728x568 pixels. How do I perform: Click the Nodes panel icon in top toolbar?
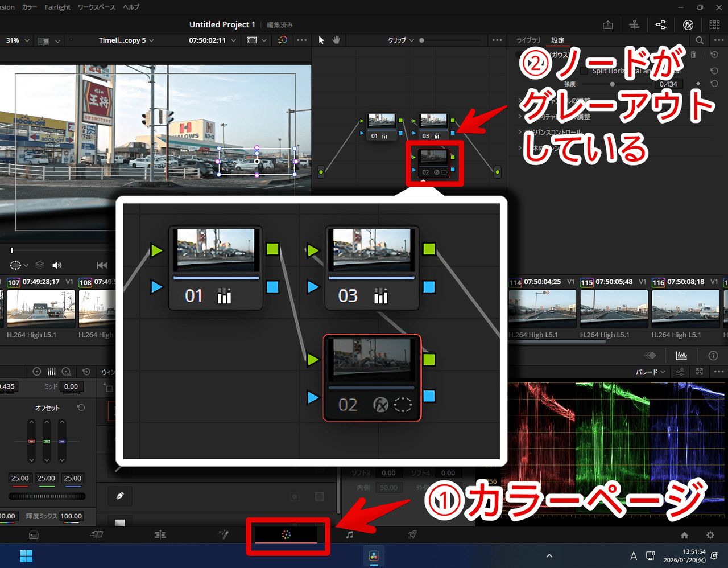(660, 25)
